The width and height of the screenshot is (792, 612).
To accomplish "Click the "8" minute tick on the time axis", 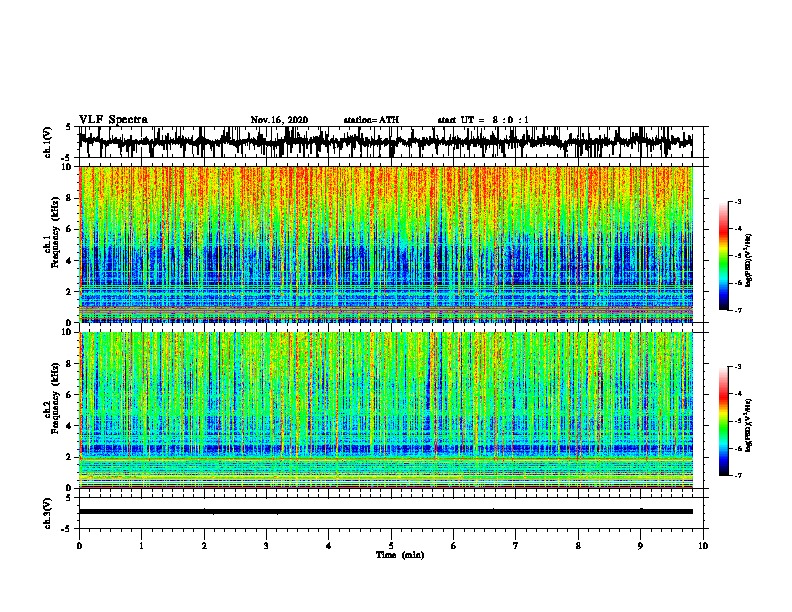I will [578, 546].
